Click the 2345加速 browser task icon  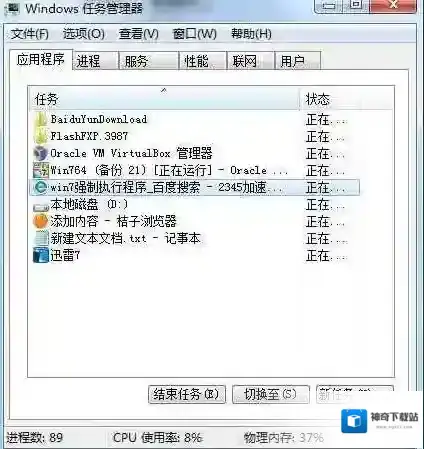click(41, 187)
